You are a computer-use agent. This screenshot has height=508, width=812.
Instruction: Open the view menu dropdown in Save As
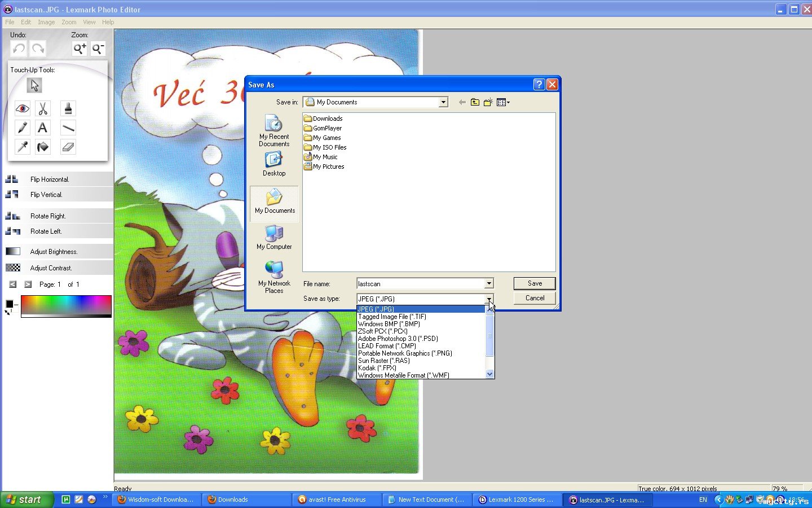pos(503,102)
